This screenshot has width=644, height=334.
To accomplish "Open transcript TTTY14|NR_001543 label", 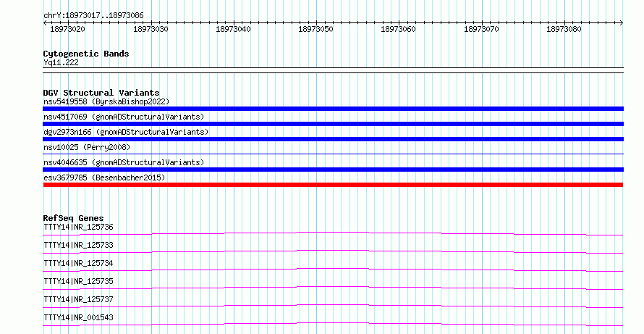I will [x=78, y=317].
